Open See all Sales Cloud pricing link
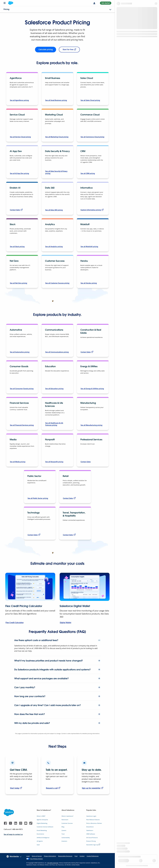The image size is (159, 868). point(90,100)
